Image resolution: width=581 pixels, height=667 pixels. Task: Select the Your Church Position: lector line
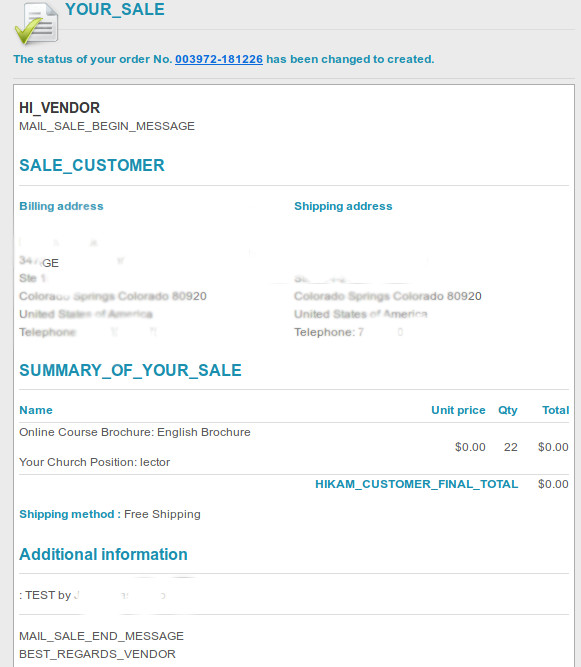[x=94, y=462]
